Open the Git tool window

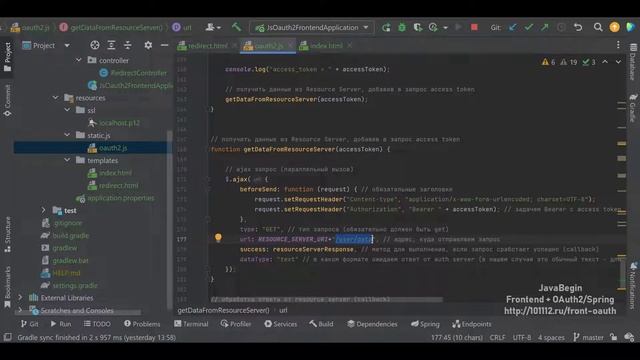point(29,324)
